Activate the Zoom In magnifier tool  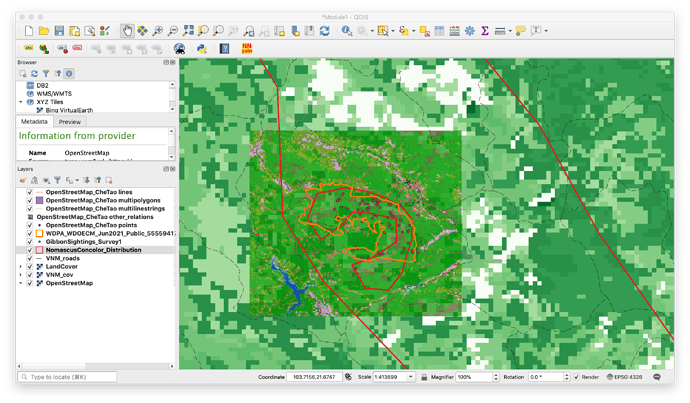[x=157, y=31]
